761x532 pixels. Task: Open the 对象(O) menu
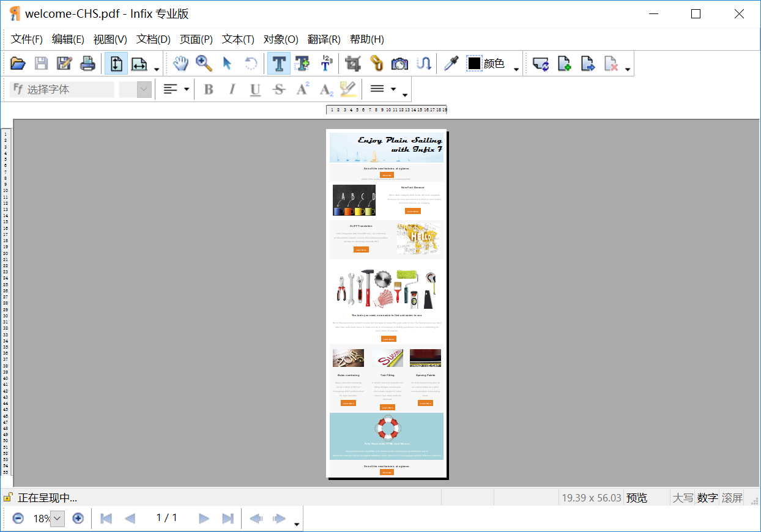pyautogui.click(x=281, y=39)
